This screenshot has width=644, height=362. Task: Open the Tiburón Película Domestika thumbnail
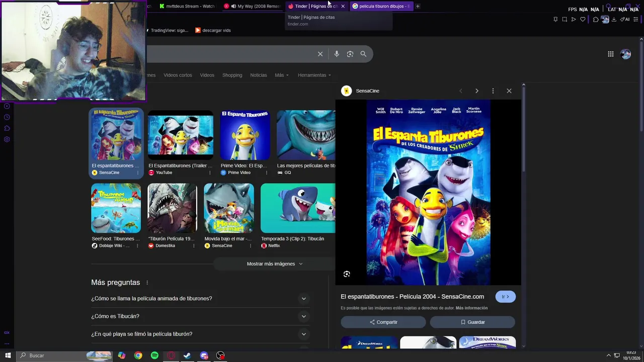click(172, 208)
